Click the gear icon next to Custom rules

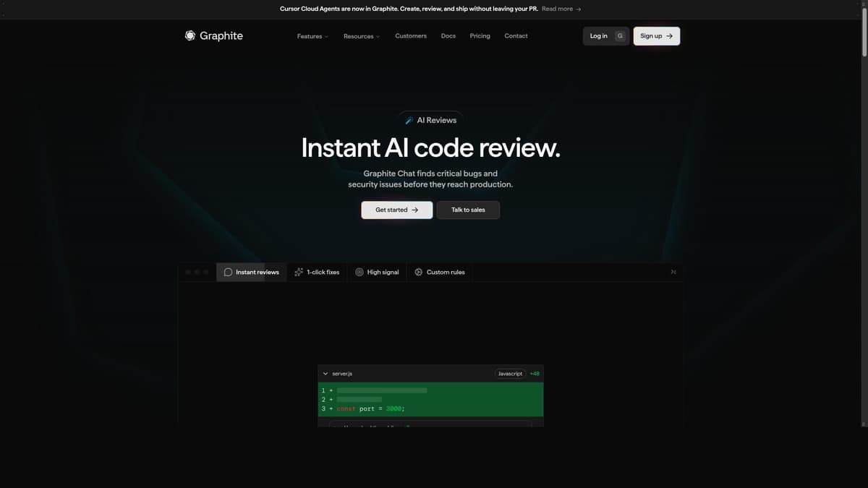click(418, 272)
